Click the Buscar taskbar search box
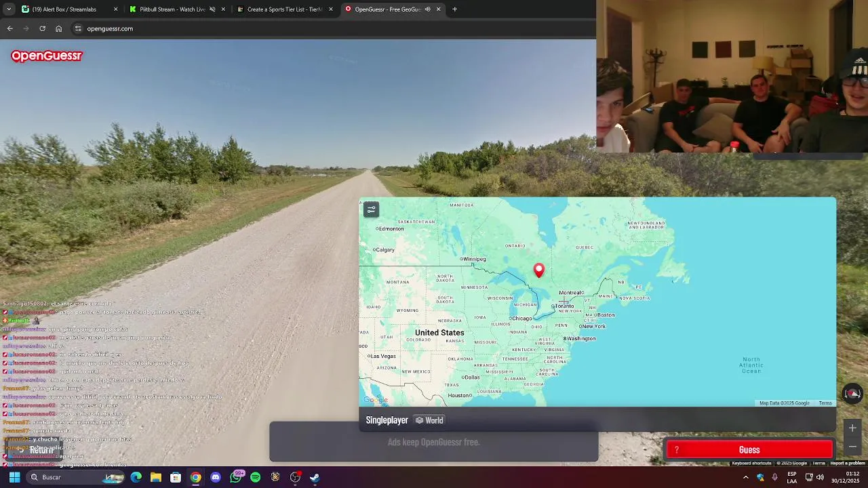The image size is (868, 488). pos(75,477)
